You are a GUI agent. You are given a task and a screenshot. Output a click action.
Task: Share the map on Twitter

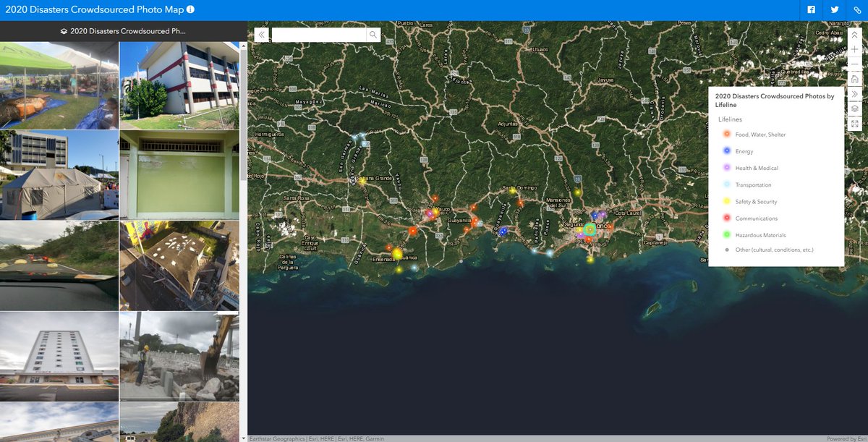pos(835,10)
